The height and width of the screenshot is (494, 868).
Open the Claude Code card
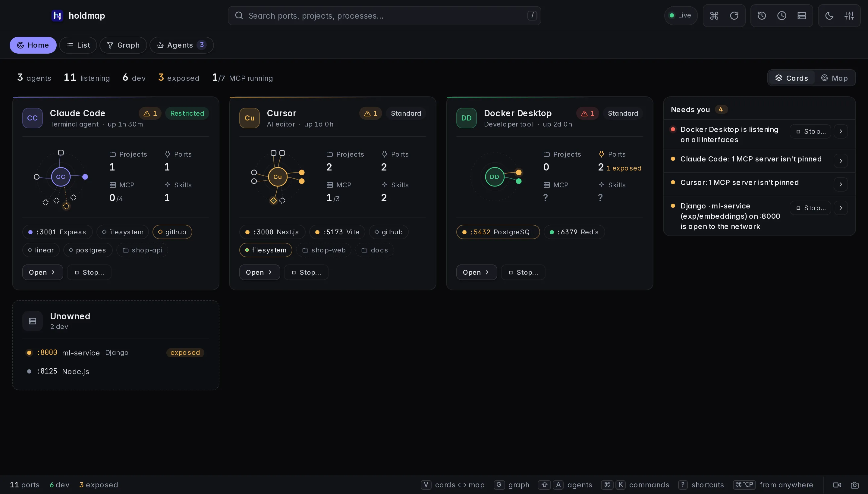coord(43,272)
